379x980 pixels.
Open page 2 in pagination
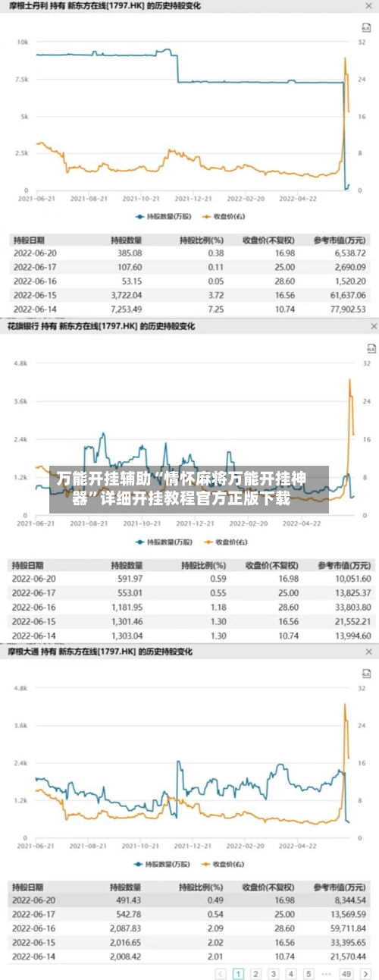click(255, 974)
